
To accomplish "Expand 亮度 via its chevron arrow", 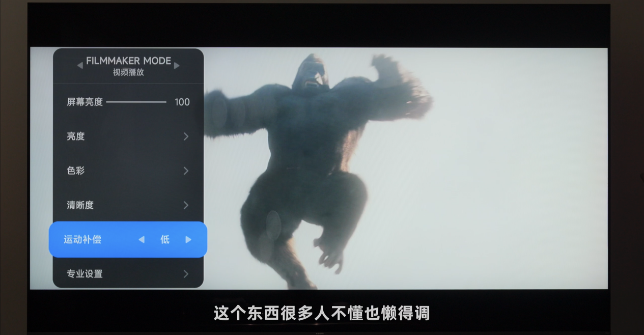I will coord(186,136).
